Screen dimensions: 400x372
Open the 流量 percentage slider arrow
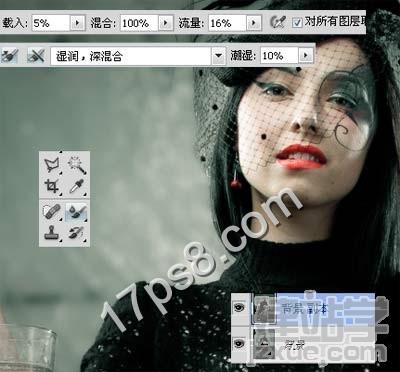253,23
